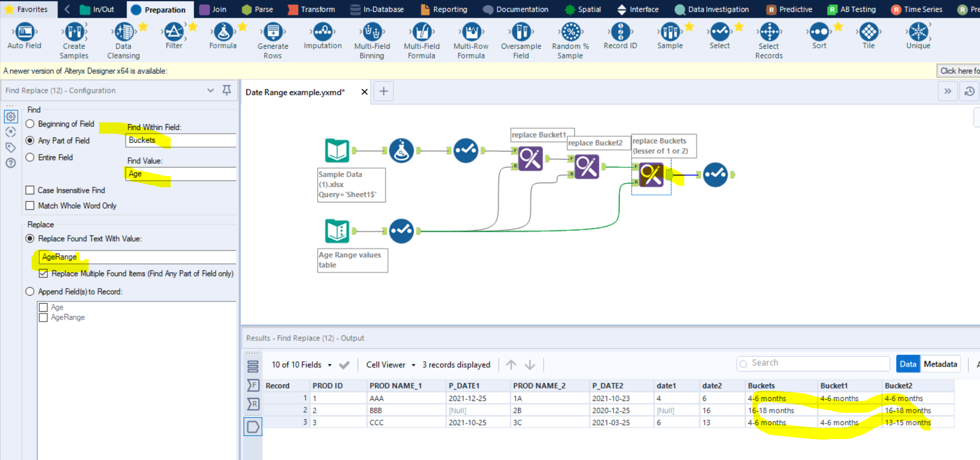This screenshot has width=980, height=460.
Task: Enable Match Whole Word Only
Action: point(30,206)
